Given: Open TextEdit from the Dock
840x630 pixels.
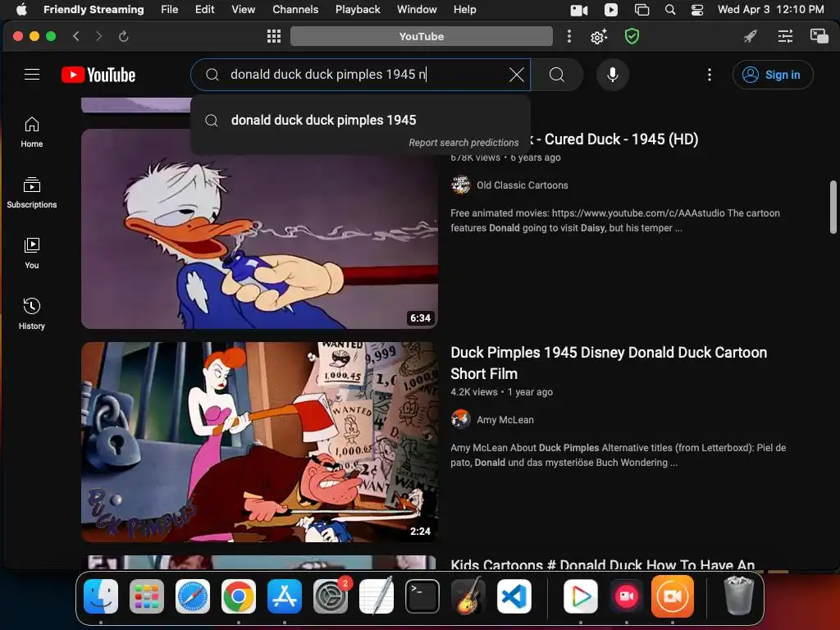Looking at the screenshot, I should [x=377, y=596].
